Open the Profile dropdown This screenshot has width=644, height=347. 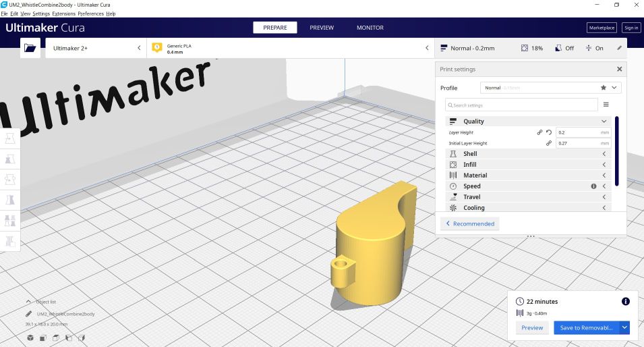[x=550, y=88]
